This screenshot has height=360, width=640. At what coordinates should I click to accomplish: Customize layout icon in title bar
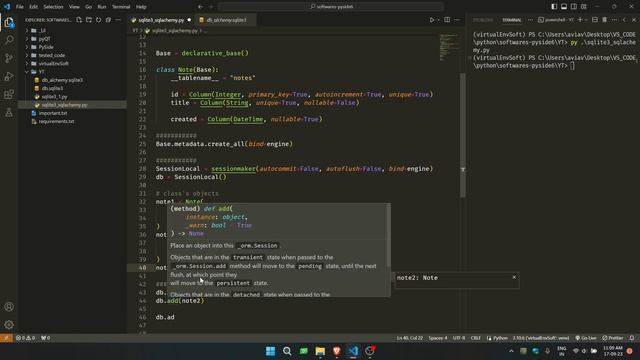(584, 7)
